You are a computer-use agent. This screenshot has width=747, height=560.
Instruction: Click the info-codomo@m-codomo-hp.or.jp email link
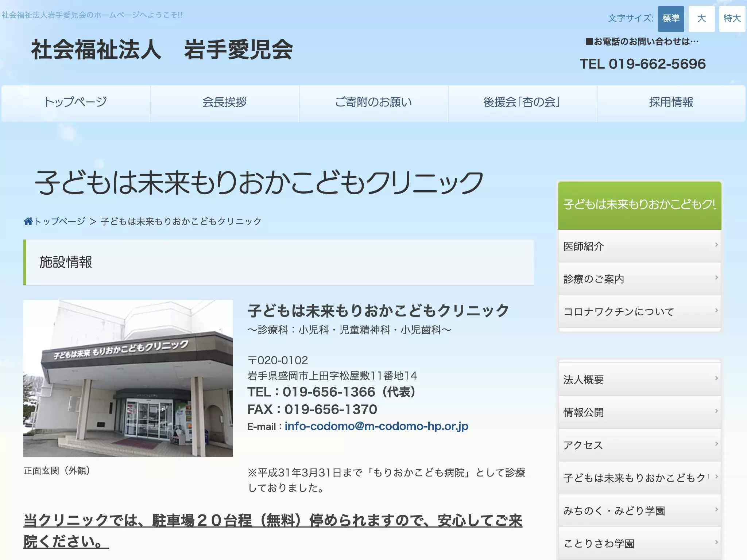click(376, 426)
